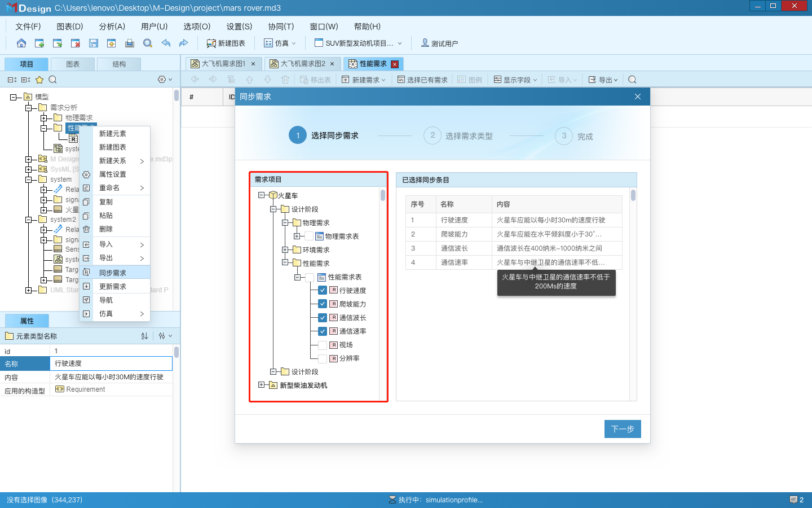Click the sort icon in 属性 panel
Image resolution: width=812 pixels, height=508 pixels.
(x=144, y=336)
